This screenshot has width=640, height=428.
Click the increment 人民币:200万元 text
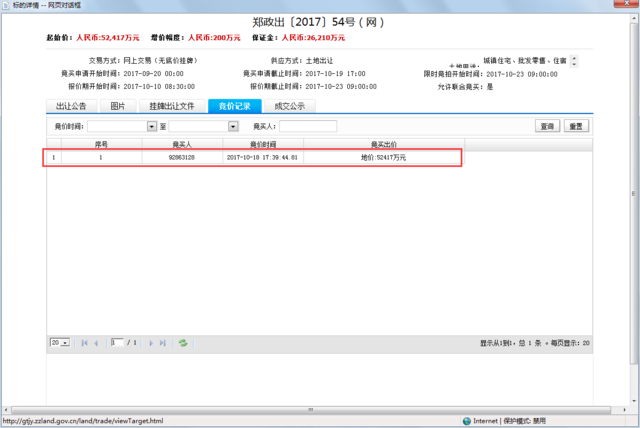(x=214, y=38)
